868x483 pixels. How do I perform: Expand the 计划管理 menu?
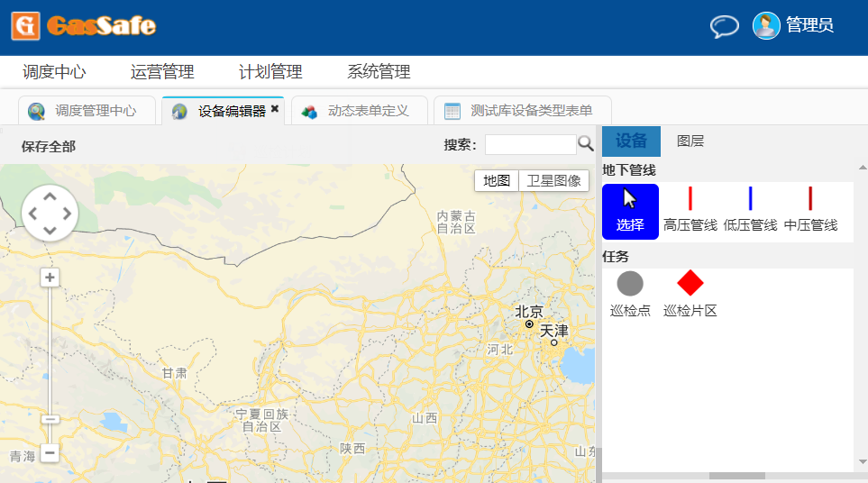click(270, 72)
